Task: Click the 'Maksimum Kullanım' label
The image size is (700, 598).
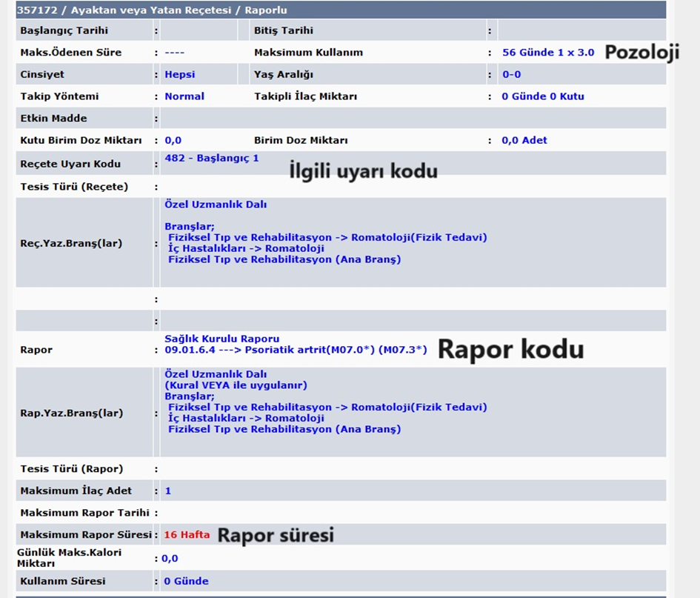Action: [308, 53]
